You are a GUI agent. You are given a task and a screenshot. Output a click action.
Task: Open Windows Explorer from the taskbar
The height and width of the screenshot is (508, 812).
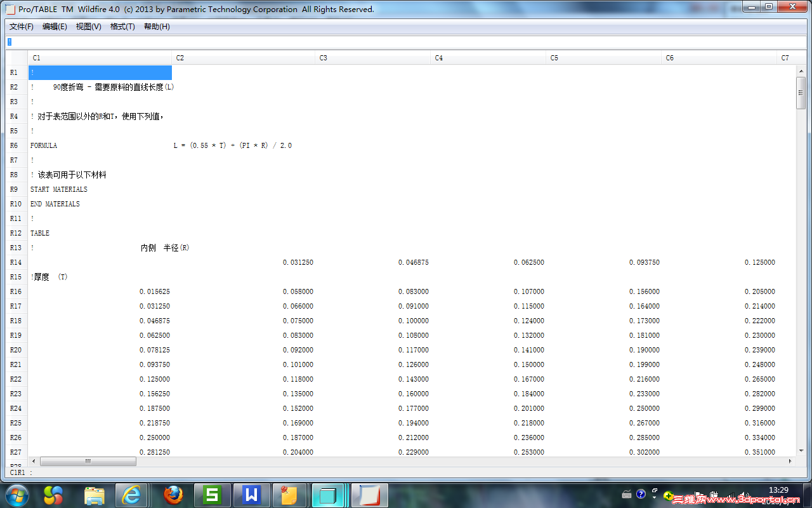click(94, 495)
